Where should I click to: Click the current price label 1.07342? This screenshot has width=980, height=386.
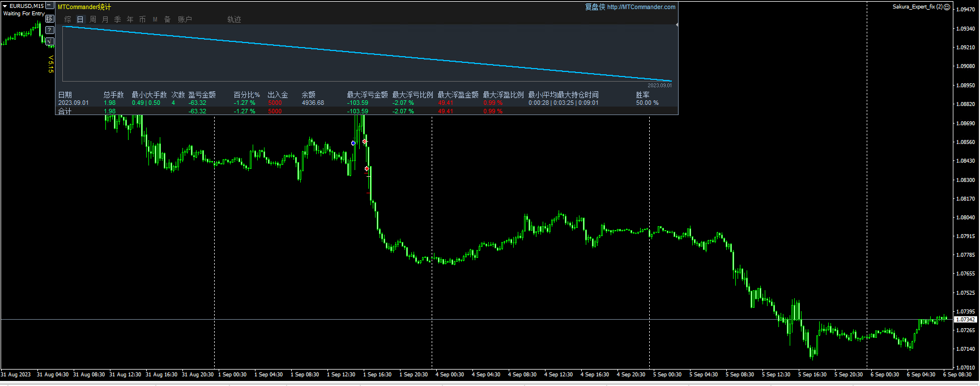[x=966, y=320]
